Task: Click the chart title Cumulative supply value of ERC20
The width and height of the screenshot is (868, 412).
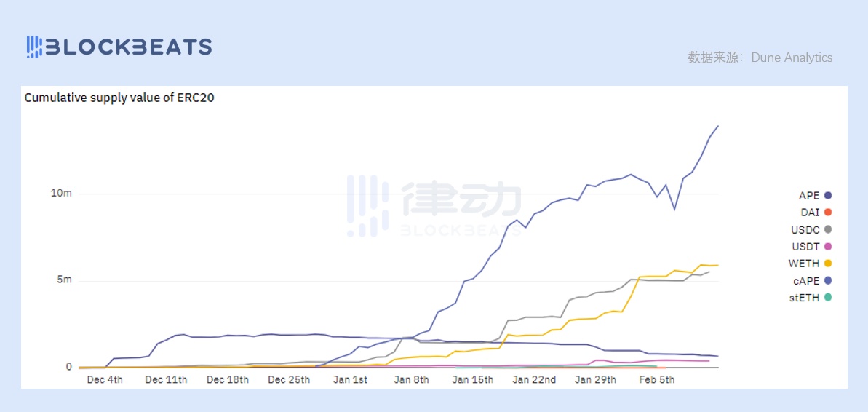Action: (x=119, y=98)
